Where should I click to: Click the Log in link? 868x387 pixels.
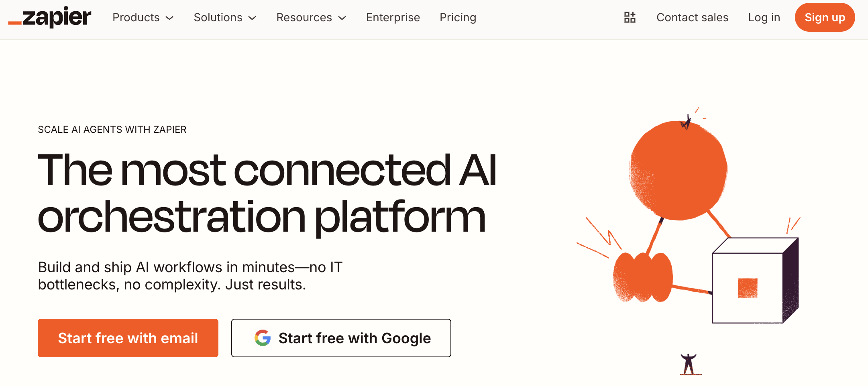pyautogui.click(x=764, y=17)
